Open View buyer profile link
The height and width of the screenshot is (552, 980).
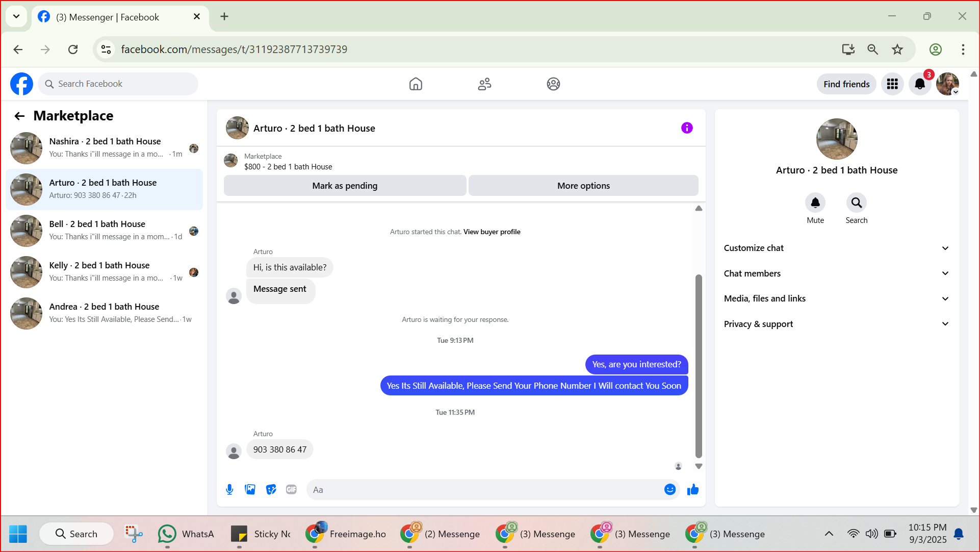pyautogui.click(x=492, y=232)
